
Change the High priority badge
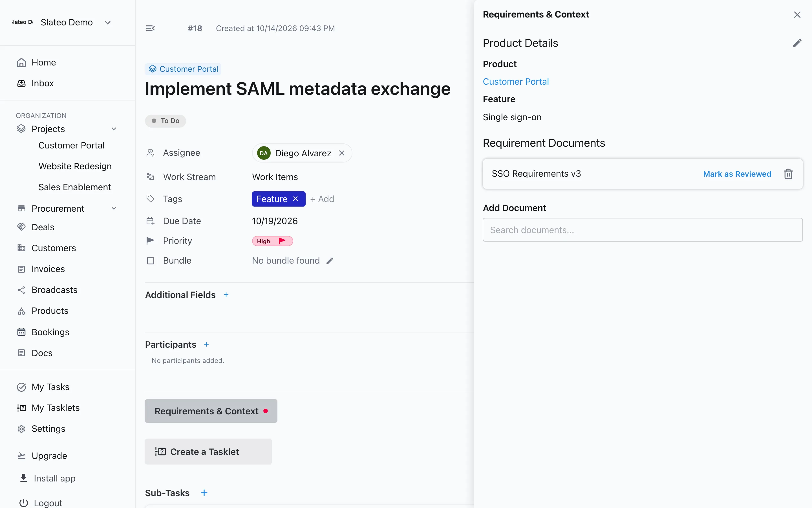coord(272,241)
